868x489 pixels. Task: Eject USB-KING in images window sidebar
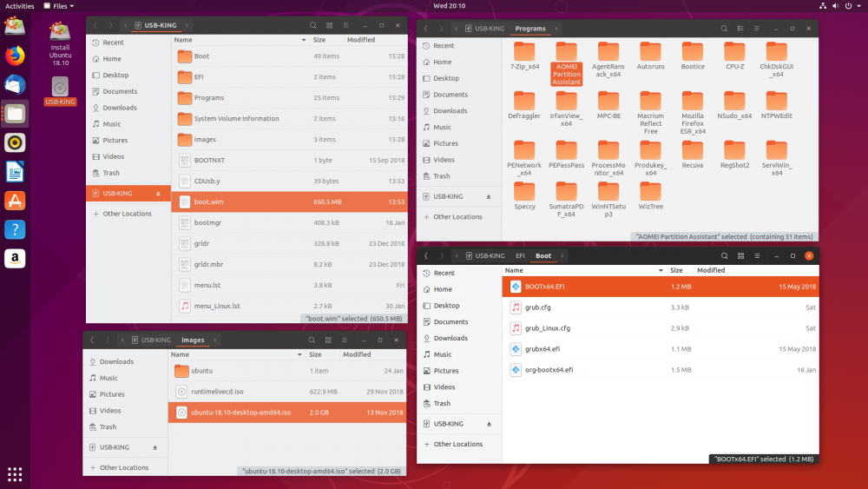(155, 447)
